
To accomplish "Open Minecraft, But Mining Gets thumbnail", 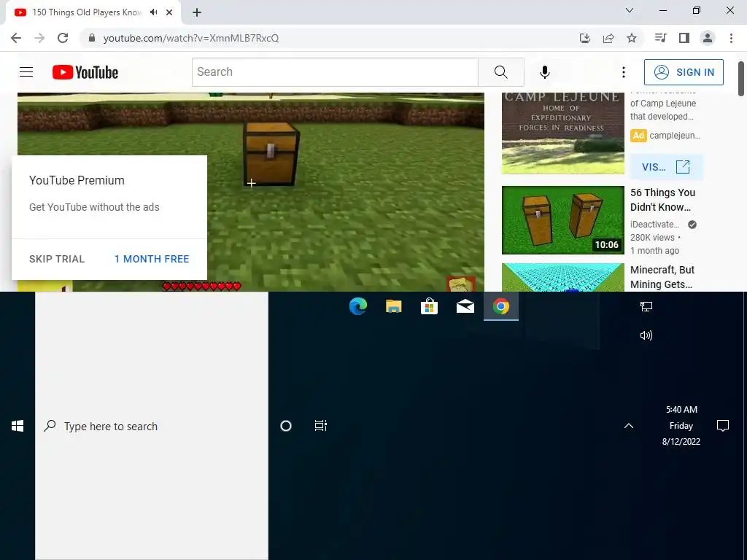I will (x=562, y=278).
